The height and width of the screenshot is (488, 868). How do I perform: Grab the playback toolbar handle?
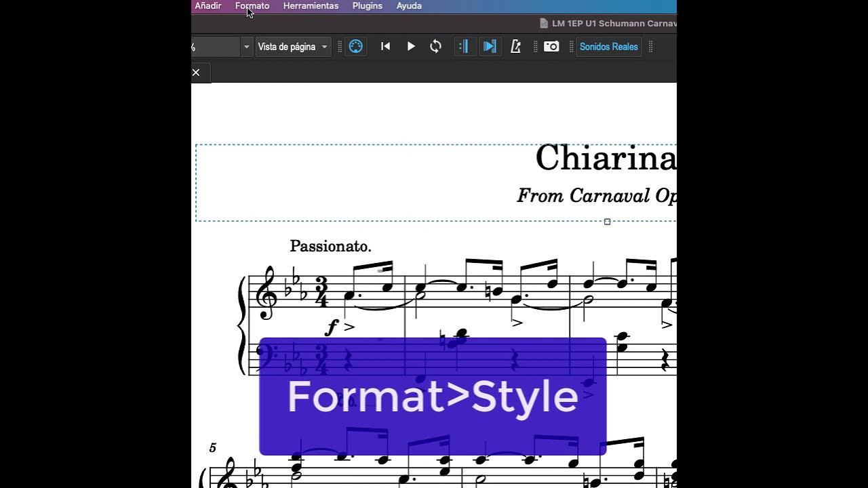(x=340, y=47)
